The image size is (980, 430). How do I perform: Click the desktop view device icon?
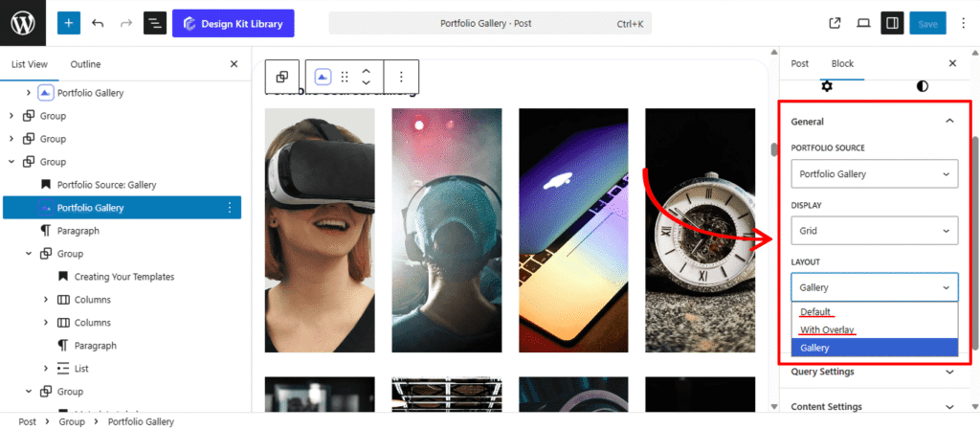862,23
